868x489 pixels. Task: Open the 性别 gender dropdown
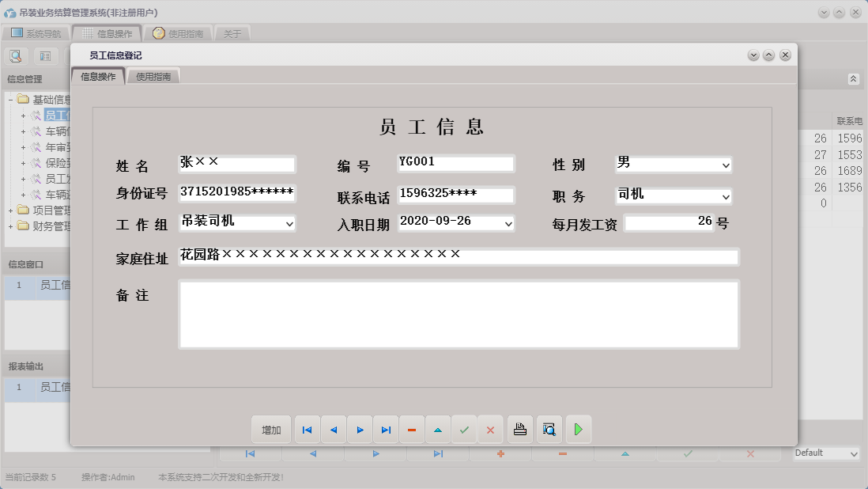click(725, 165)
